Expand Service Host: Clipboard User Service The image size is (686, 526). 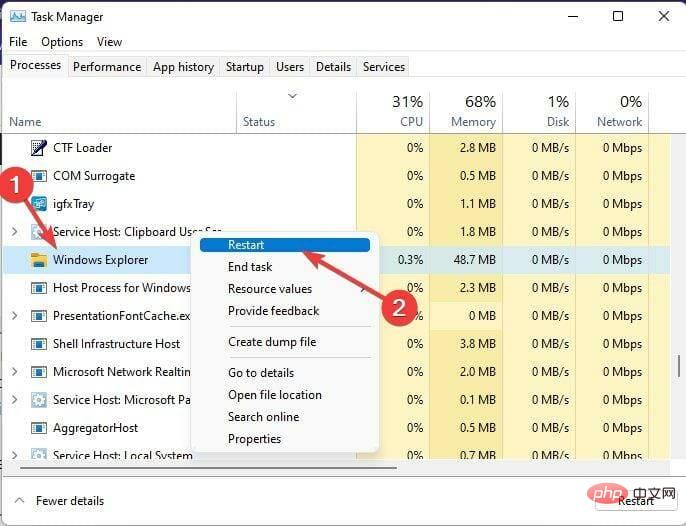(x=14, y=232)
